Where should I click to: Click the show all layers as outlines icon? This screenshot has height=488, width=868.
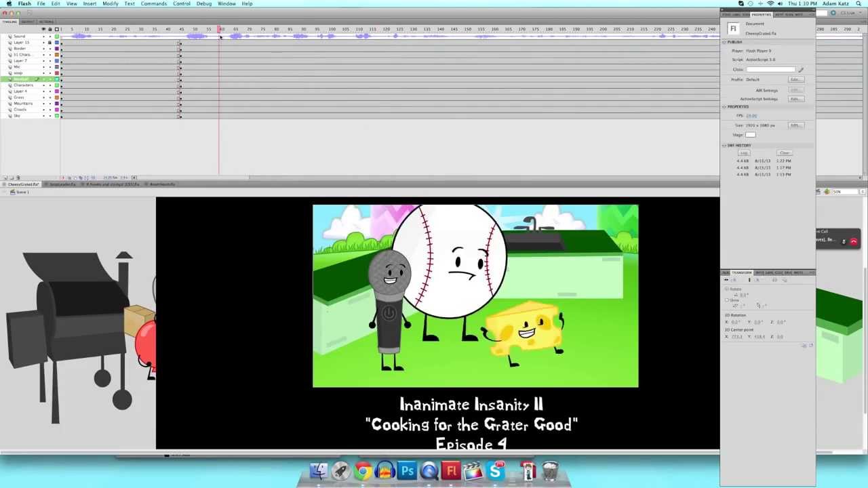tap(57, 29)
